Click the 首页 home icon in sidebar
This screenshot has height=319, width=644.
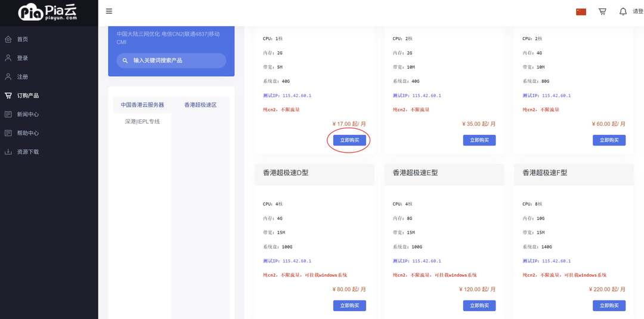(8, 39)
